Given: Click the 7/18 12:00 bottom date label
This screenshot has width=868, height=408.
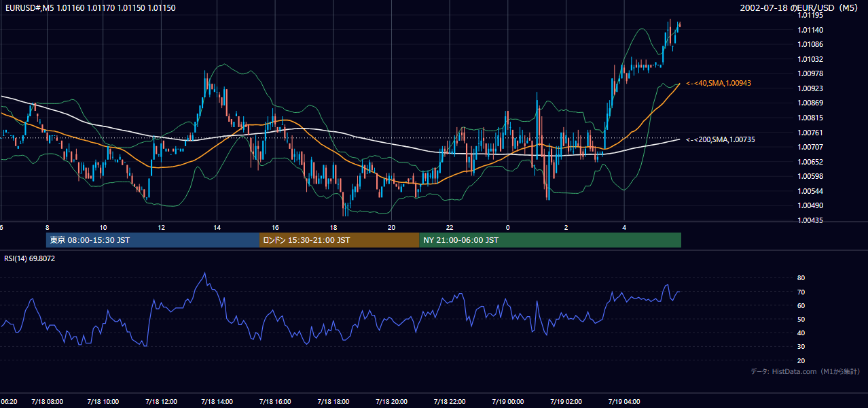Looking at the screenshot, I should click(x=161, y=402).
